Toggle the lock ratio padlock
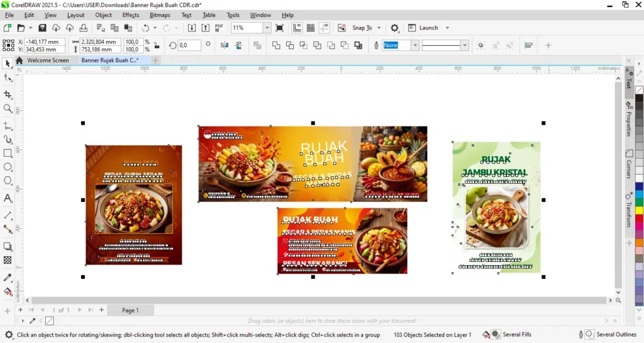This screenshot has width=644, height=343. pos(157,45)
